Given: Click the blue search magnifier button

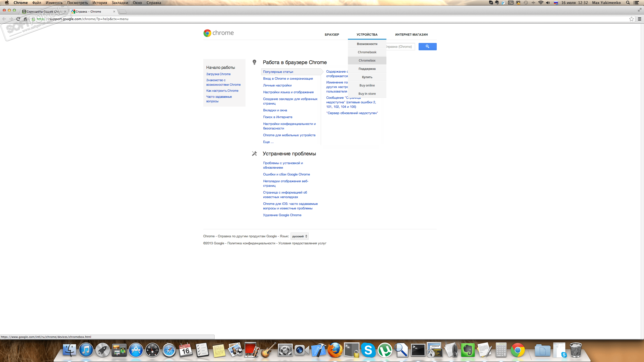Looking at the screenshot, I should click(427, 47).
